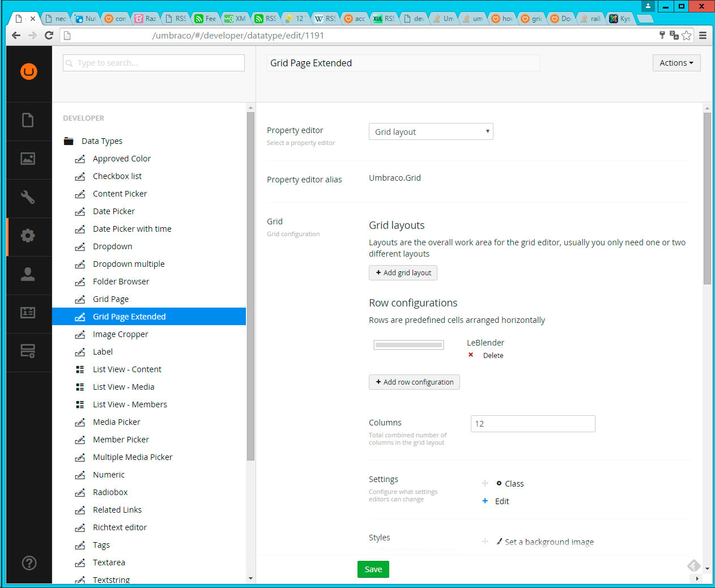Click Add grid layout
This screenshot has width=715, height=588.
[x=403, y=272]
